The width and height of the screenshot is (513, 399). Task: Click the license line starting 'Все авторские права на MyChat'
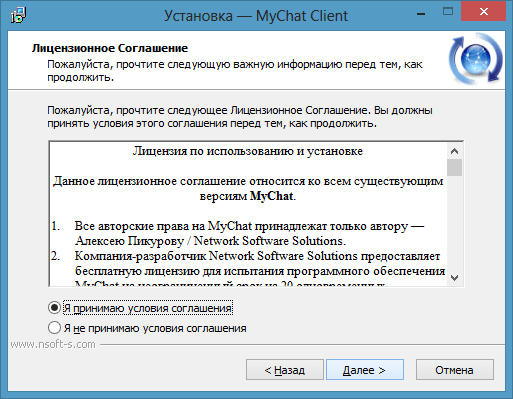pos(249,226)
